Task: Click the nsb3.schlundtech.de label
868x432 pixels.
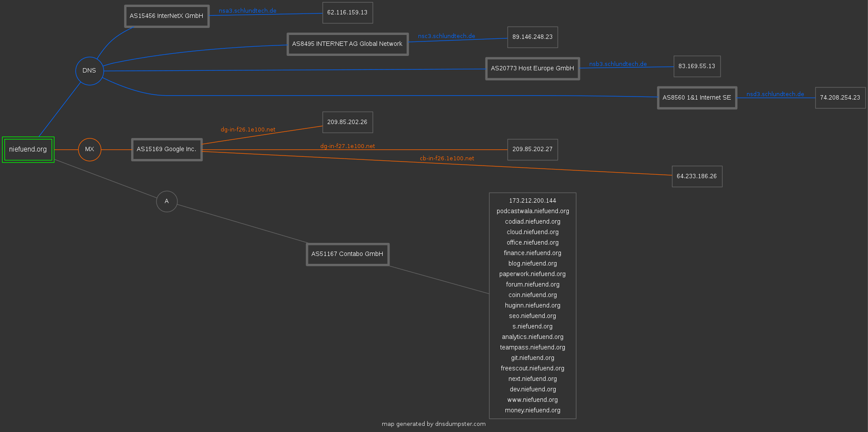Action: point(618,64)
